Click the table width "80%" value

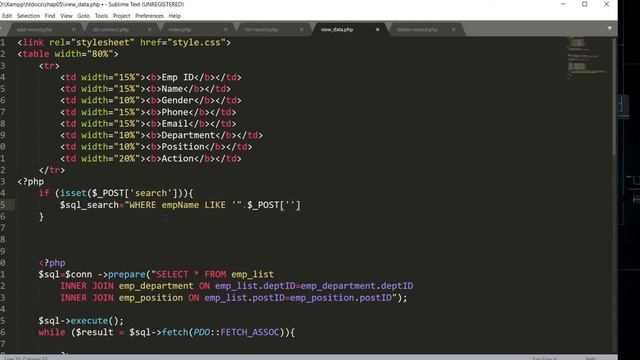(100, 54)
